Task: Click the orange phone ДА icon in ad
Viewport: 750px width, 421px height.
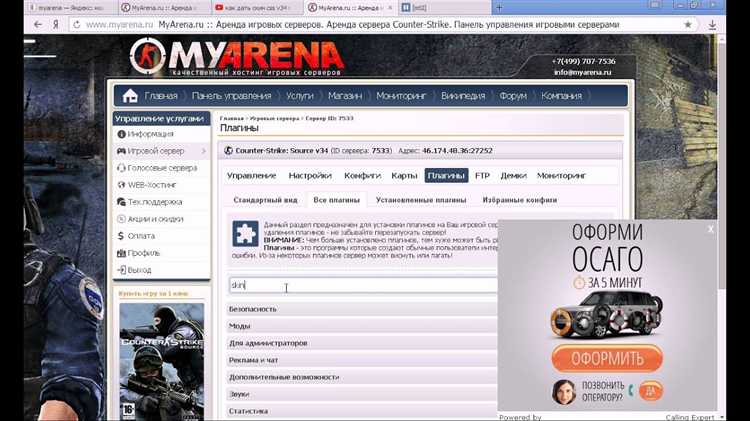Action: coord(651,391)
